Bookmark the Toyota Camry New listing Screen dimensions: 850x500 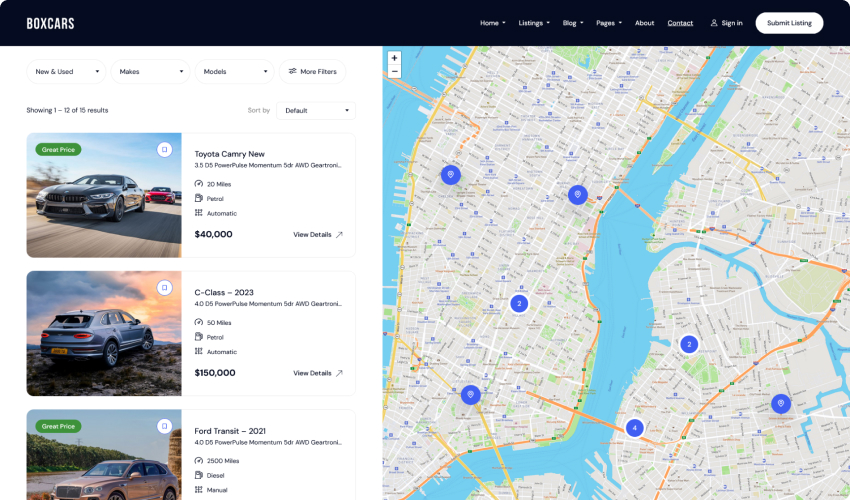[x=164, y=149]
